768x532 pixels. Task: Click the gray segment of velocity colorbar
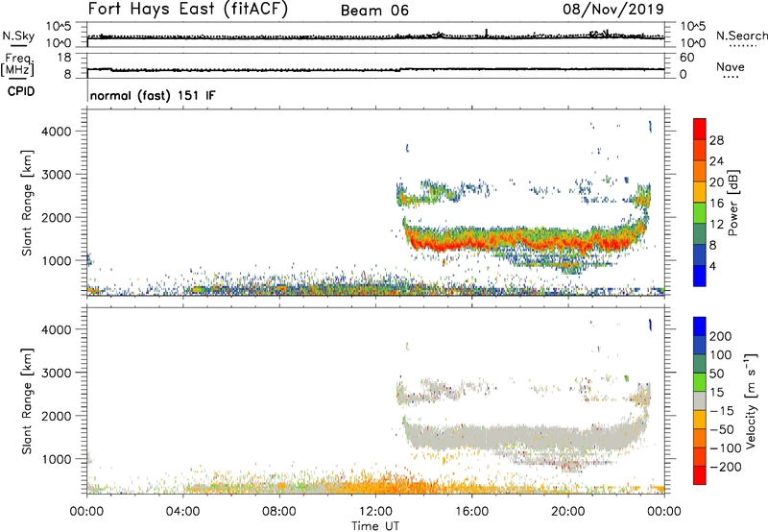(700, 400)
